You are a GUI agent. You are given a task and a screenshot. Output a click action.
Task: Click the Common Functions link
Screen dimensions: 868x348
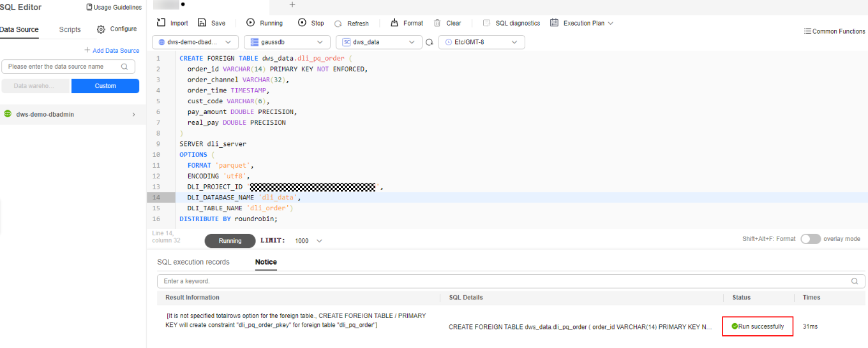tap(839, 31)
